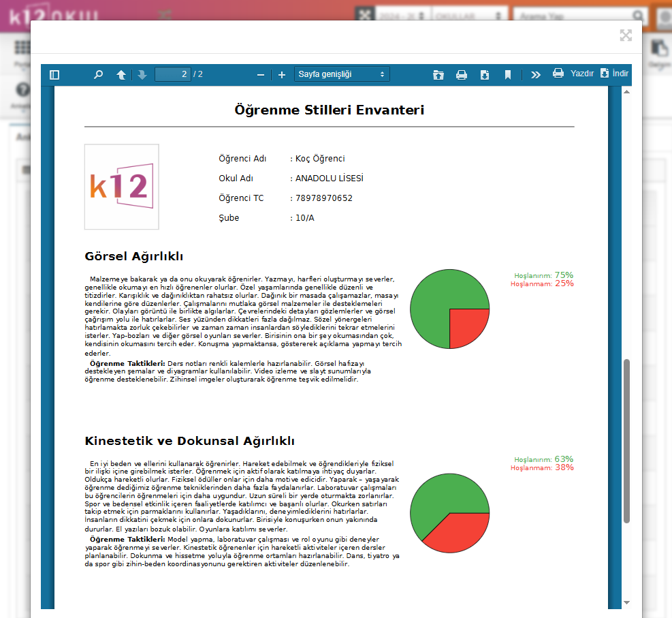Go to the next page
The height and width of the screenshot is (618, 672).
pos(142,75)
